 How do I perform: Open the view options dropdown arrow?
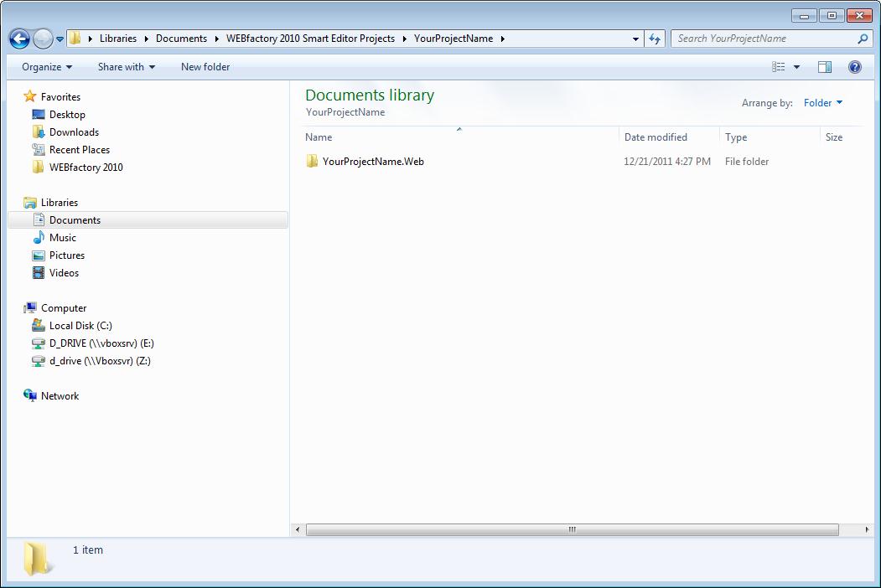(796, 67)
